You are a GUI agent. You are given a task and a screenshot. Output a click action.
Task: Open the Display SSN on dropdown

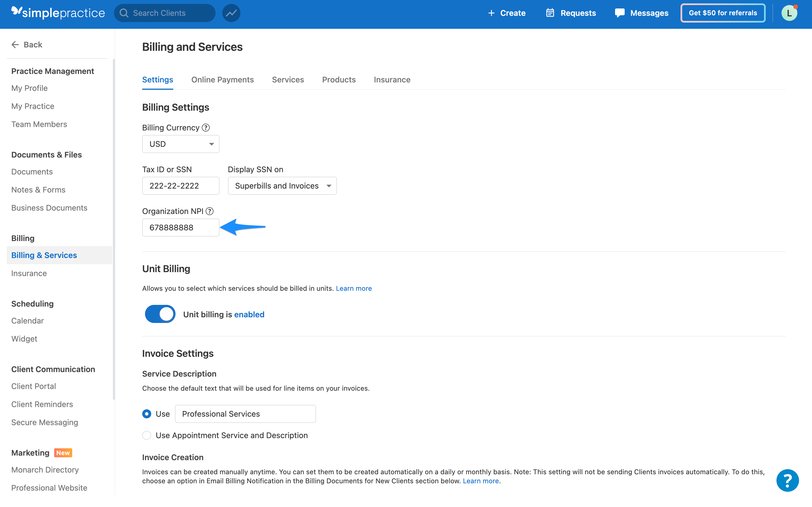(x=282, y=185)
